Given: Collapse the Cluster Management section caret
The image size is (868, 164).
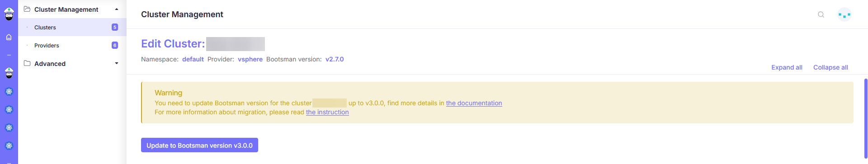Looking at the screenshot, I should (117, 9).
